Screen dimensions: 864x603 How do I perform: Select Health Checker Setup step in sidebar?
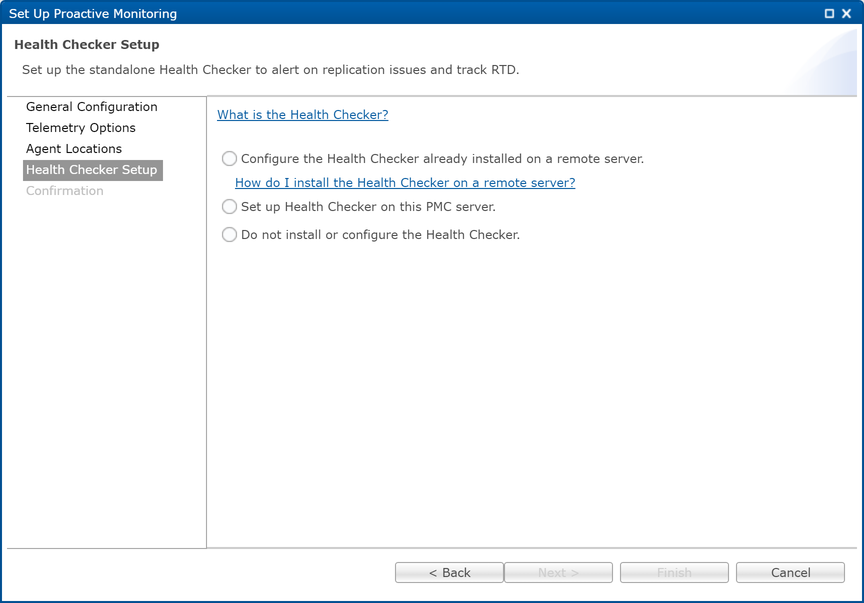(93, 170)
